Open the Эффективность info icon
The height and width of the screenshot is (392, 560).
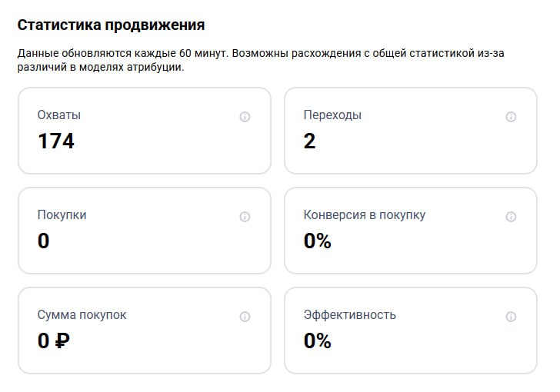pos(511,317)
